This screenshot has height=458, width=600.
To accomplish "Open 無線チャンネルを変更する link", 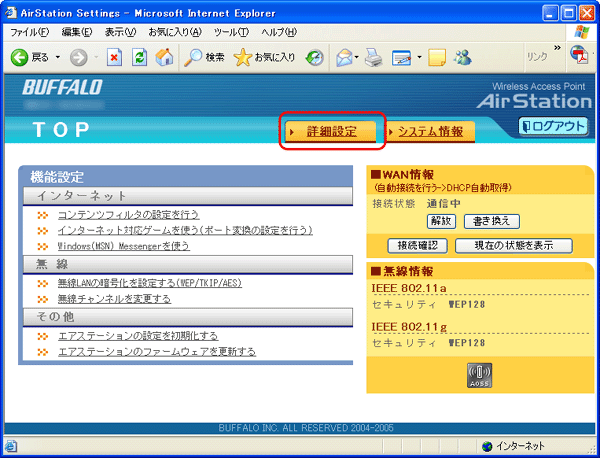I will coord(114,299).
